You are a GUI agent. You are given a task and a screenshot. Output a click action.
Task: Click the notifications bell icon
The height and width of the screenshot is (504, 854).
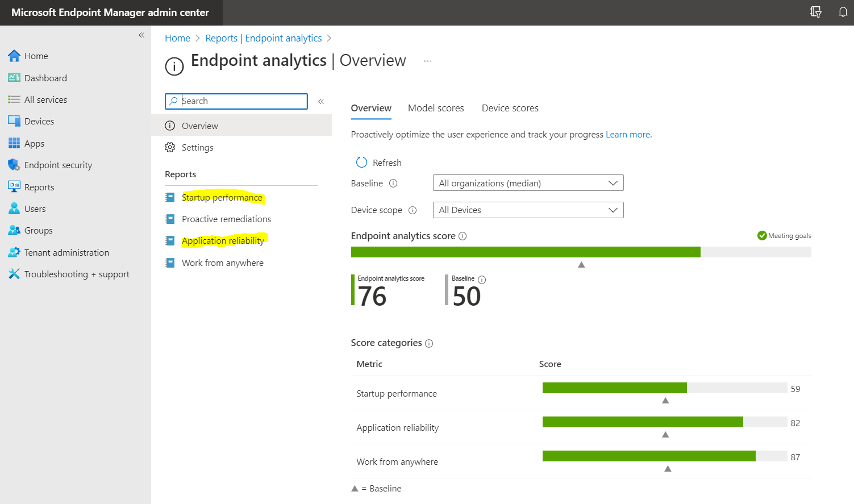(x=843, y=11)
